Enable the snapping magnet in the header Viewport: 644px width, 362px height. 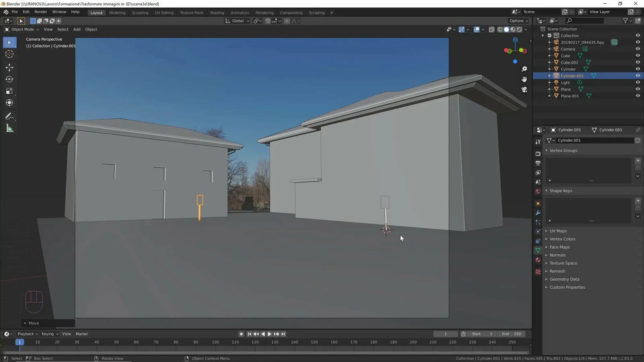coord(268,21)
